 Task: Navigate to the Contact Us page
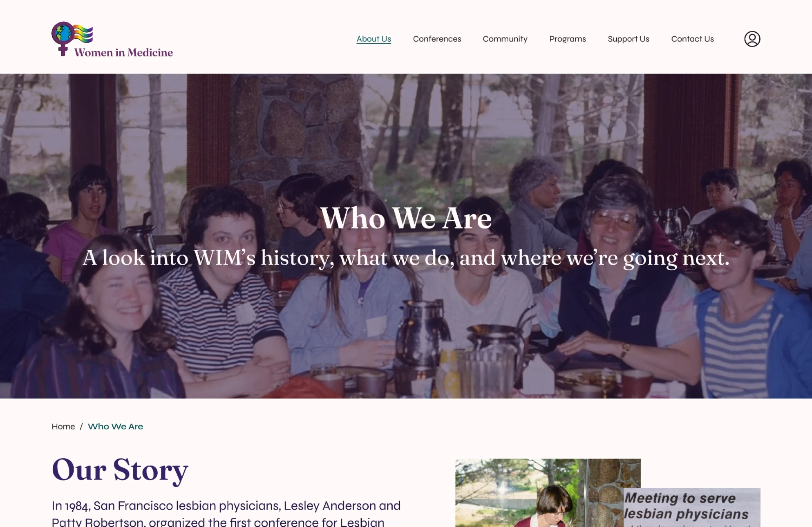692,39
